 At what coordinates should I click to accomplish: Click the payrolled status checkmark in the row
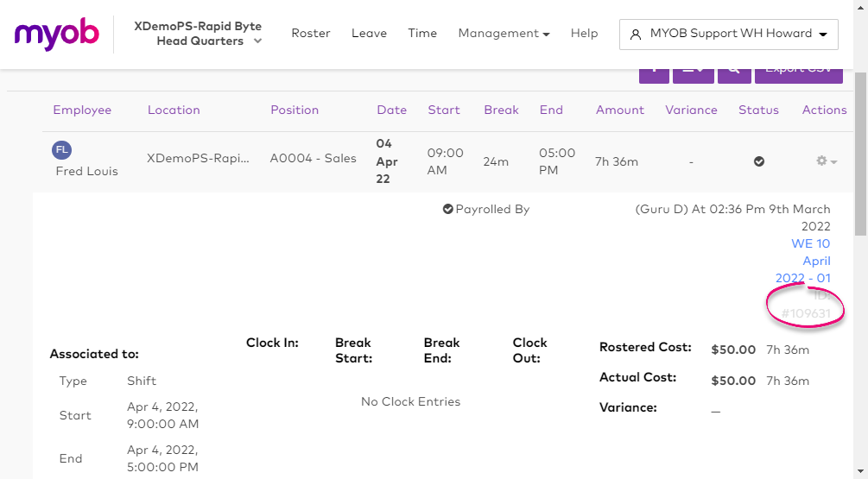click(758, 161)
